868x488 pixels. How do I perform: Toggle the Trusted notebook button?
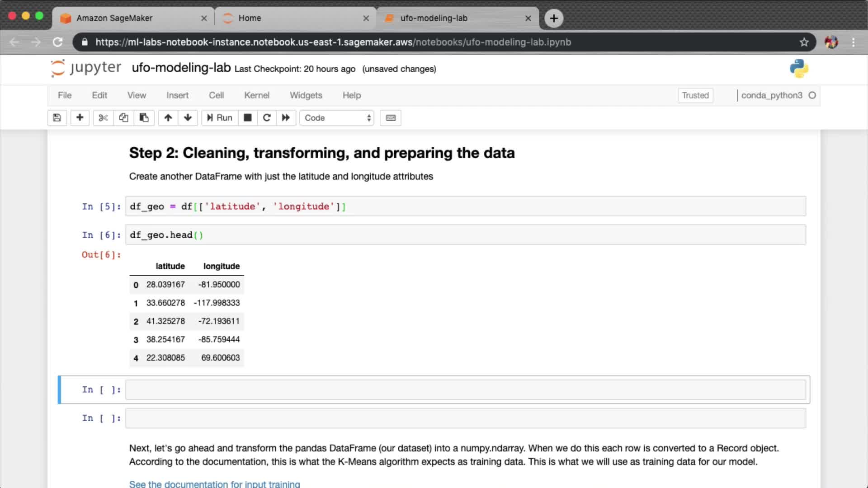pyautogui.click(x=695, y=95)
